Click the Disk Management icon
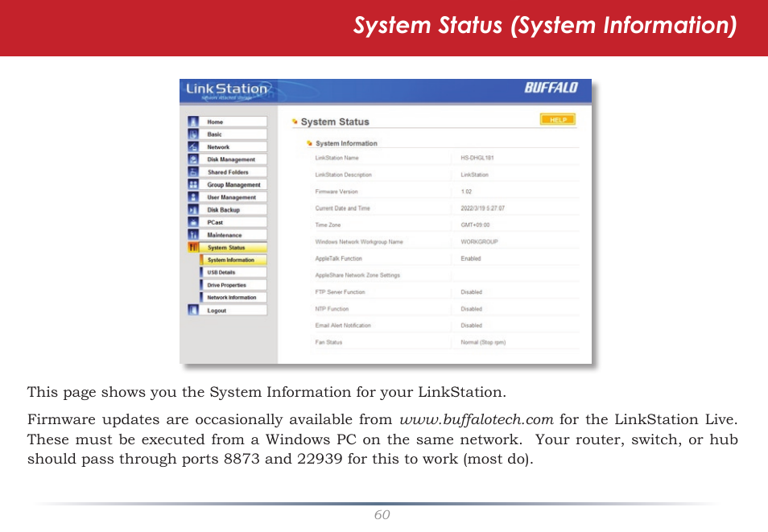 [x=193, y=159]
